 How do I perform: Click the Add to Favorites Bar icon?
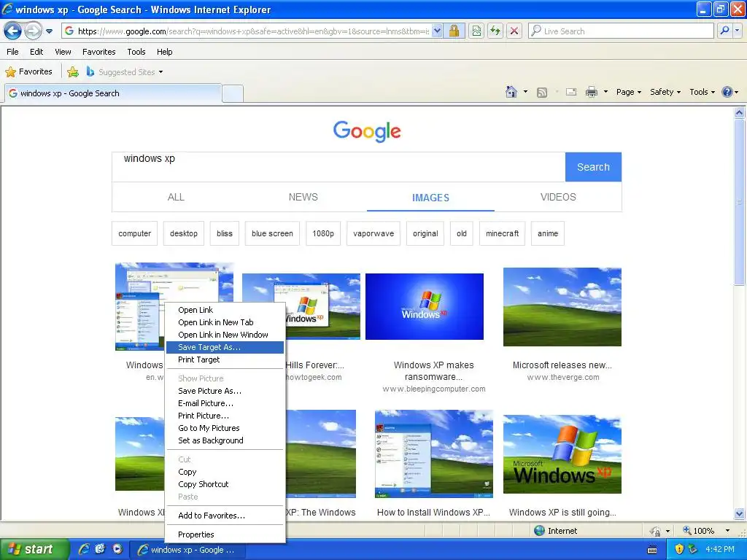tap(73, 72)
